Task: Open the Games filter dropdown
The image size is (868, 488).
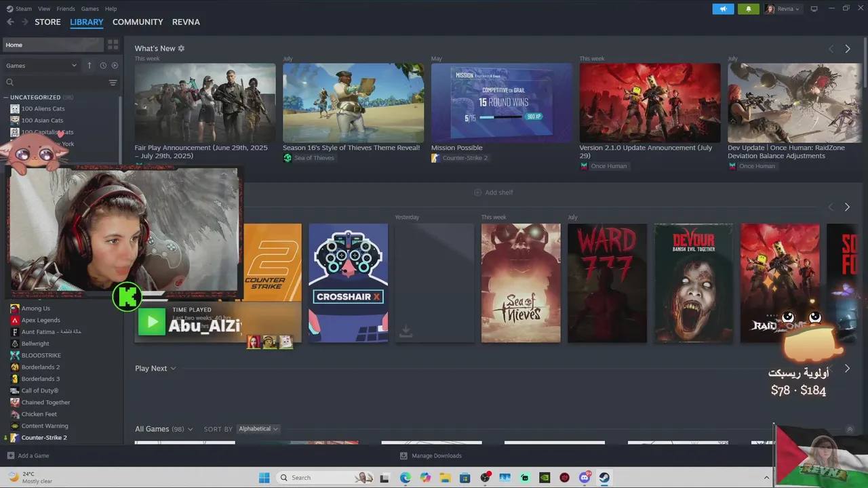Action: (x=41, y=66)
